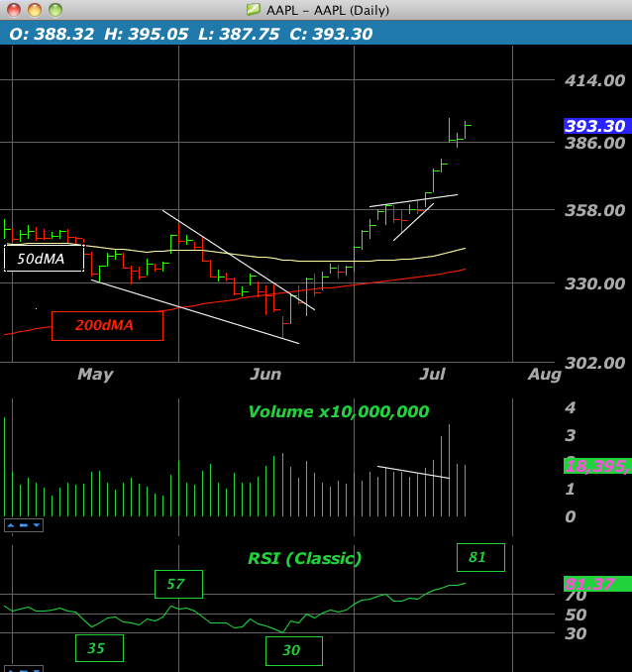Minimize the AAPL chart window

pos(35,10)
